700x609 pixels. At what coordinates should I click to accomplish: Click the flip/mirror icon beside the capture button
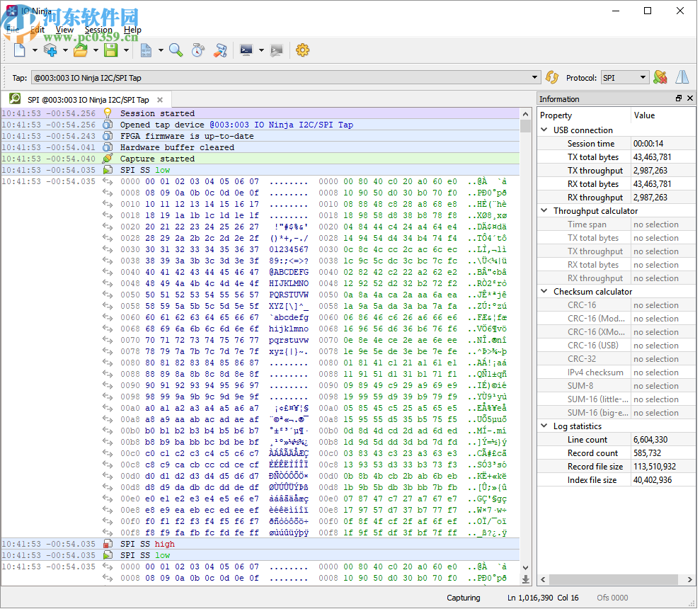click(682, 78)
